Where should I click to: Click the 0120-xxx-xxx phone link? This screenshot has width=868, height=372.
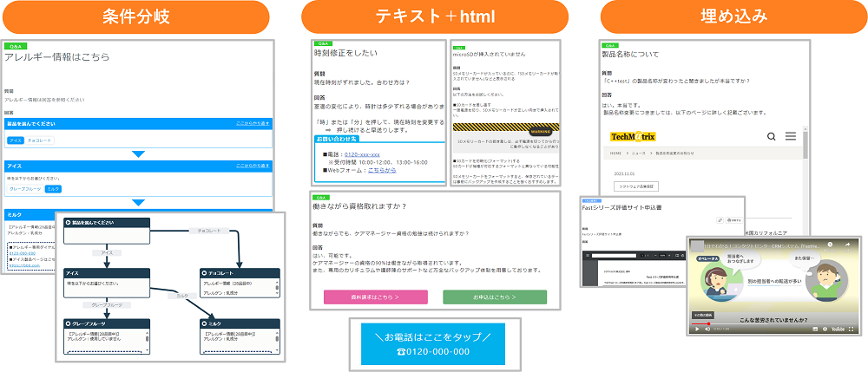click(x=362, y=154)
